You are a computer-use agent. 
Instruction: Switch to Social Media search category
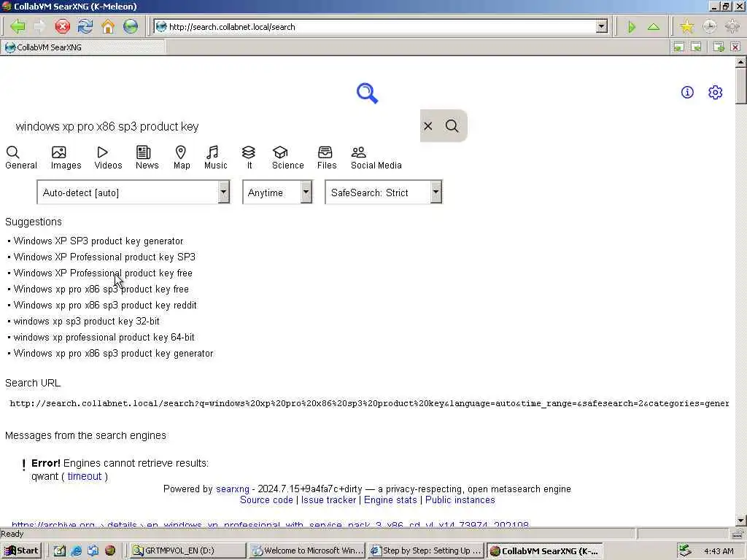(376, 157)
